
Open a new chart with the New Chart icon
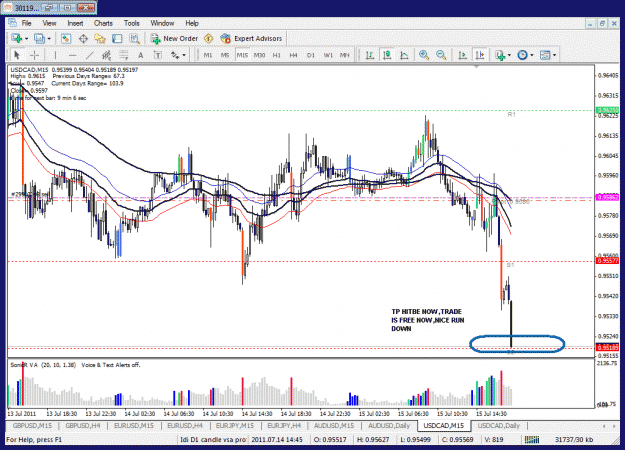pyautogui.click(x=17, y=39)
